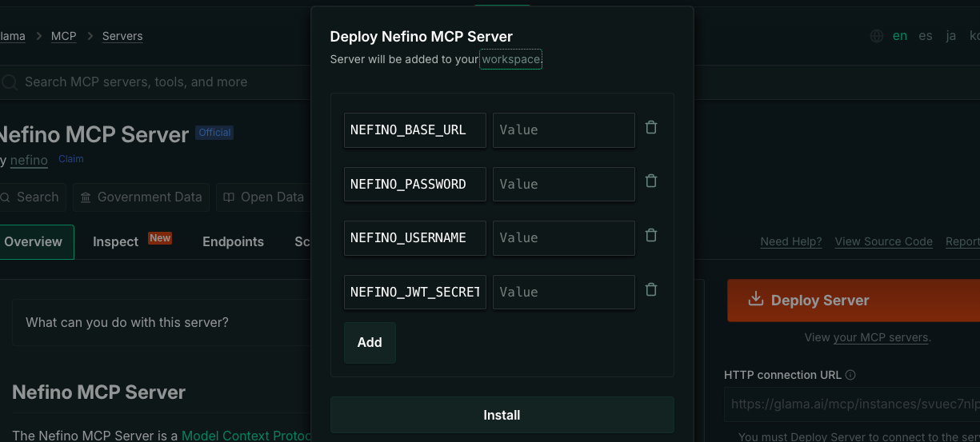Click the Claim link
The image size is (980, 442).
71,159
